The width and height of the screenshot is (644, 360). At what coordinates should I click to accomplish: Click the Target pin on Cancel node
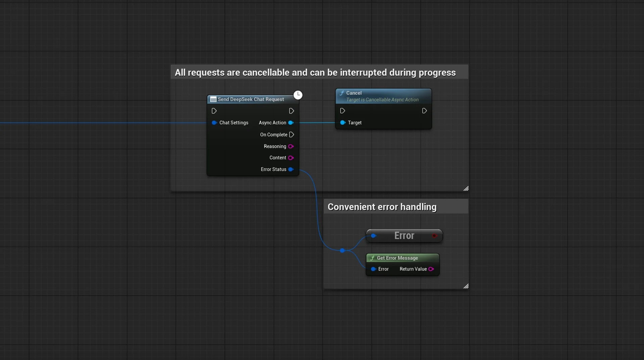pos(342,123)
